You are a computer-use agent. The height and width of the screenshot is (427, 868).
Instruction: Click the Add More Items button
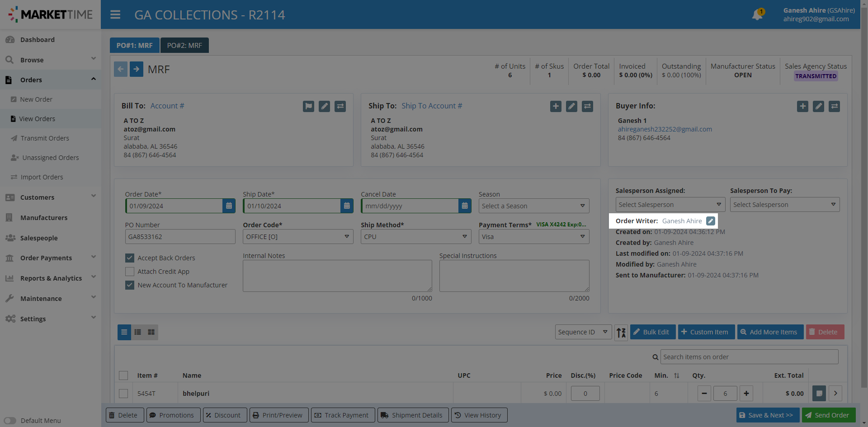(x=770, y=332)
